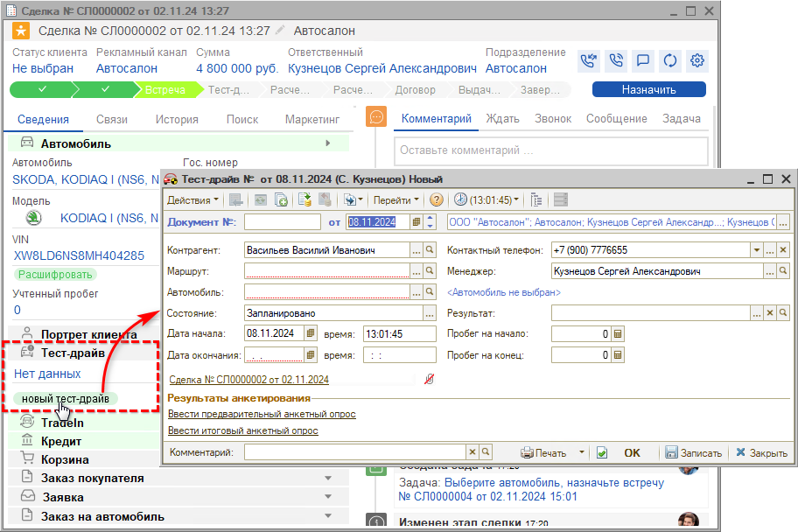Click the orange comment bubble icon in activity feed

point(376,117)
